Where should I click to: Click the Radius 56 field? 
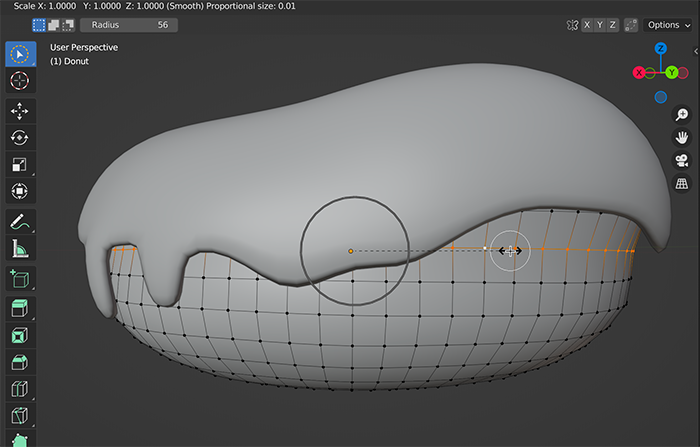click(x=129, y=25)
